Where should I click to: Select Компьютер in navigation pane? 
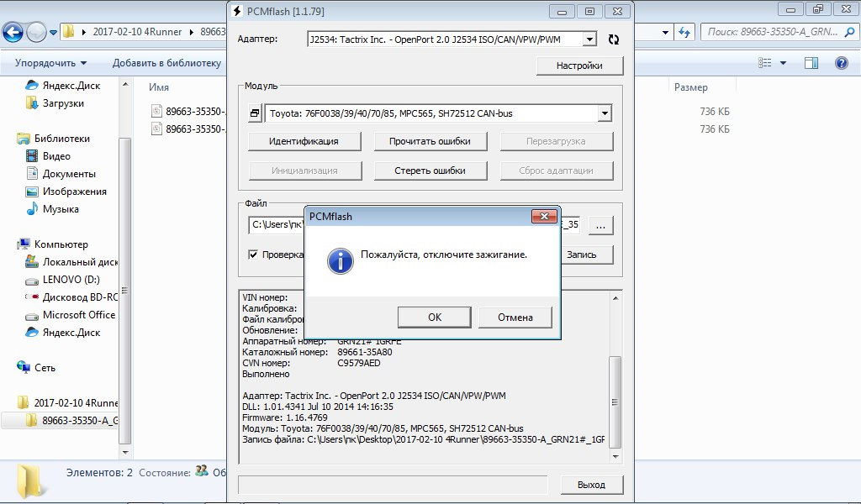(x=52, y=244)
